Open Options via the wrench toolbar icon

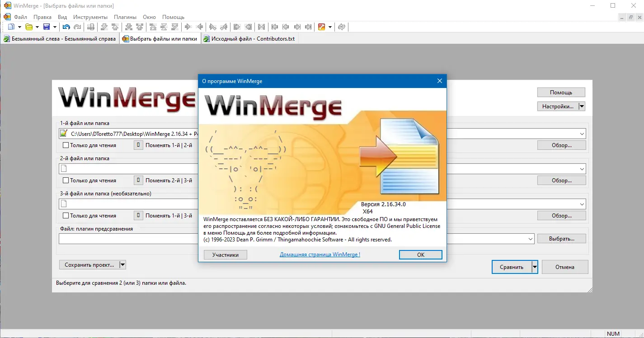pyautogui.click(x=322, y=27)
